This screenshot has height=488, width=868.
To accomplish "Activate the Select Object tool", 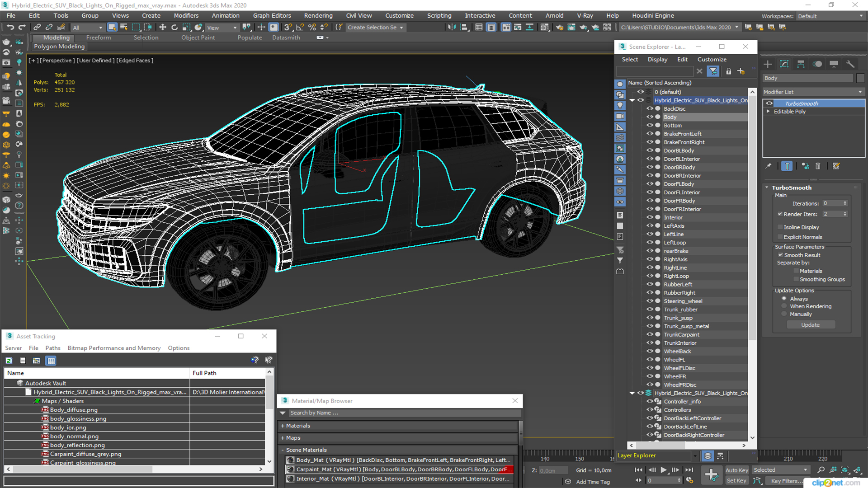I will click(112, 28).
